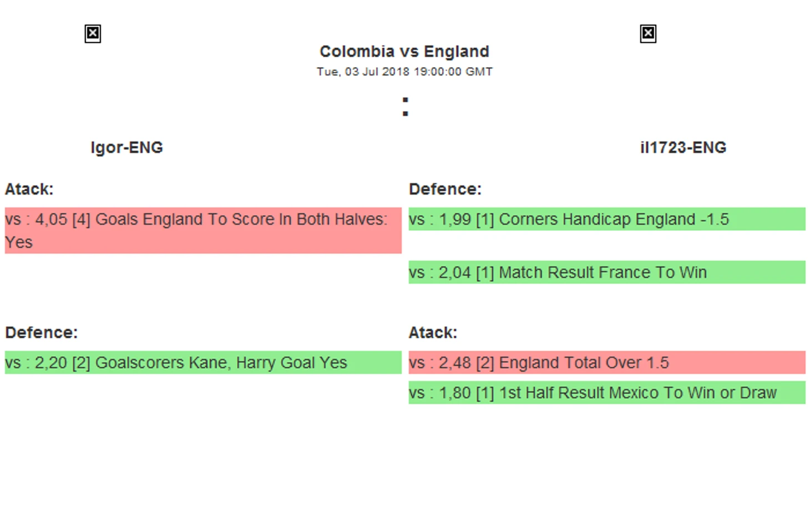
Task: Open the il1723-ENG player name
Action: tap(683, 148)
